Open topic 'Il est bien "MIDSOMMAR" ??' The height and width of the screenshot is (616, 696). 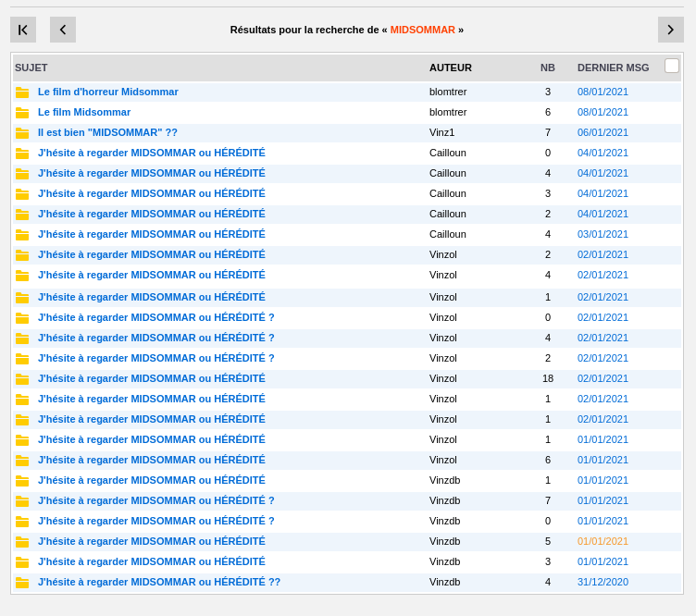click(107, 132)
